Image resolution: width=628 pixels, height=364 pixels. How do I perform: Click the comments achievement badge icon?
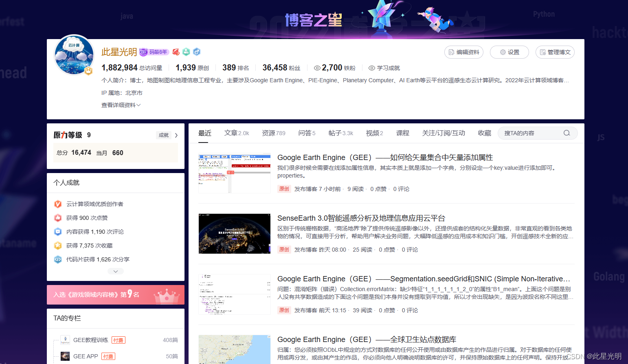[57, 232]
